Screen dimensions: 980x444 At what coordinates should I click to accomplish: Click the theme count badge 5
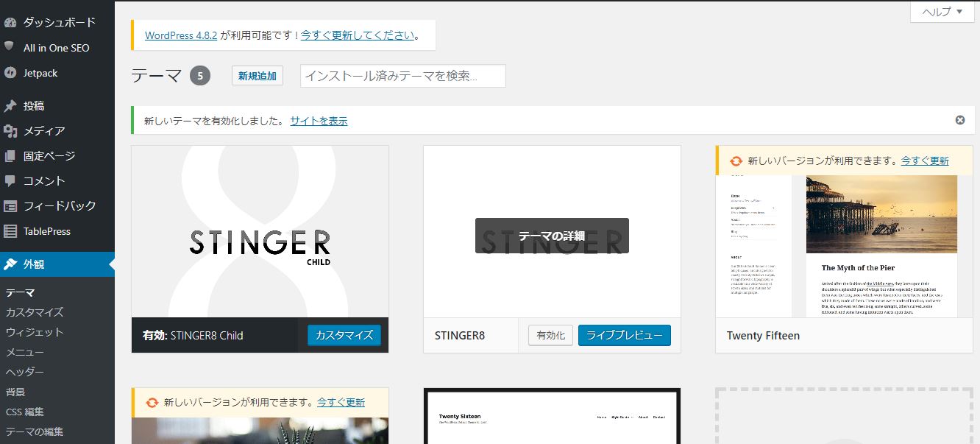pos(200,76)
